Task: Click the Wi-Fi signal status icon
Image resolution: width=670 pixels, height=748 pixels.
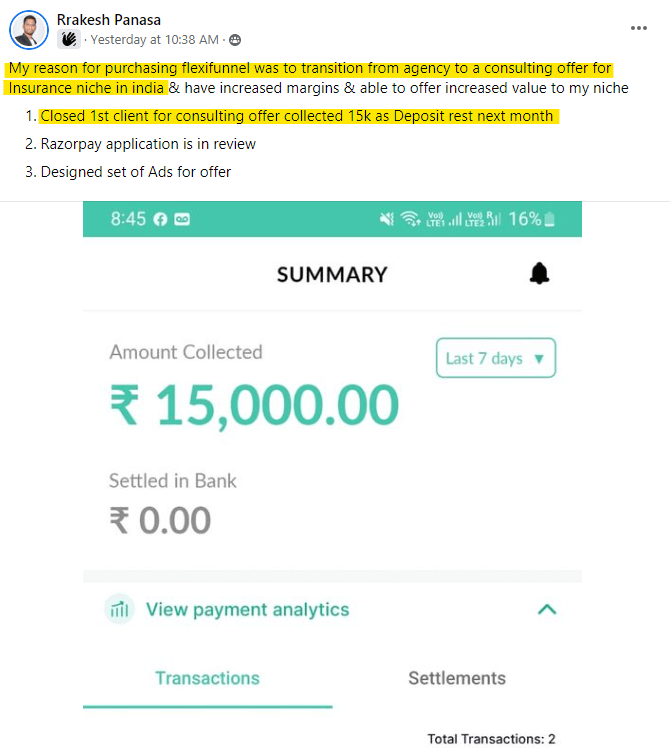Action: (x=410, y=219)
